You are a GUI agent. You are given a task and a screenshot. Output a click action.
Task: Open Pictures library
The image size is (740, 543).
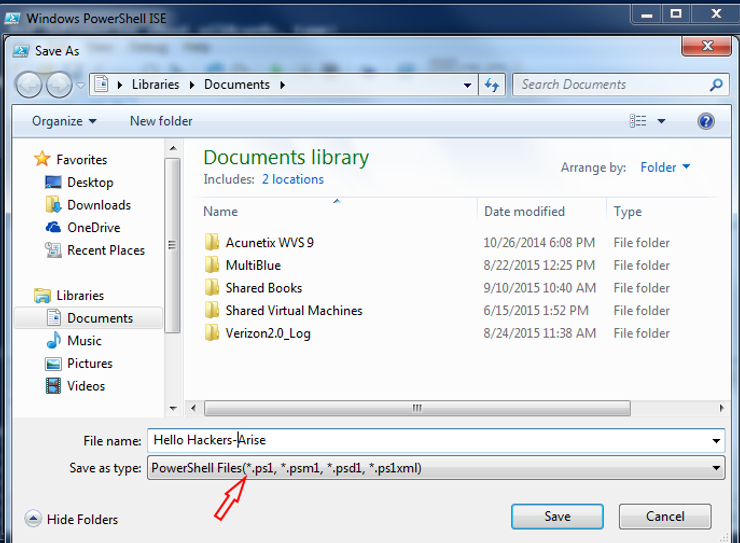point(90,363)
